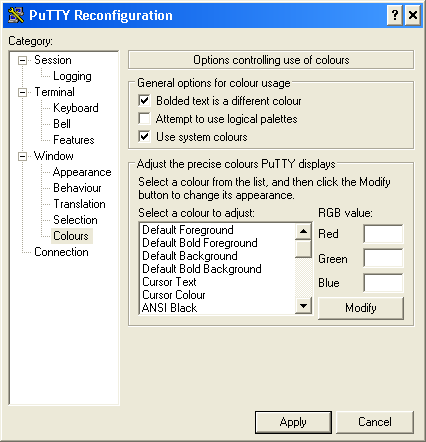Click the PuTTY icon in title bar
The image size is (426, 442).
point(16,15)
